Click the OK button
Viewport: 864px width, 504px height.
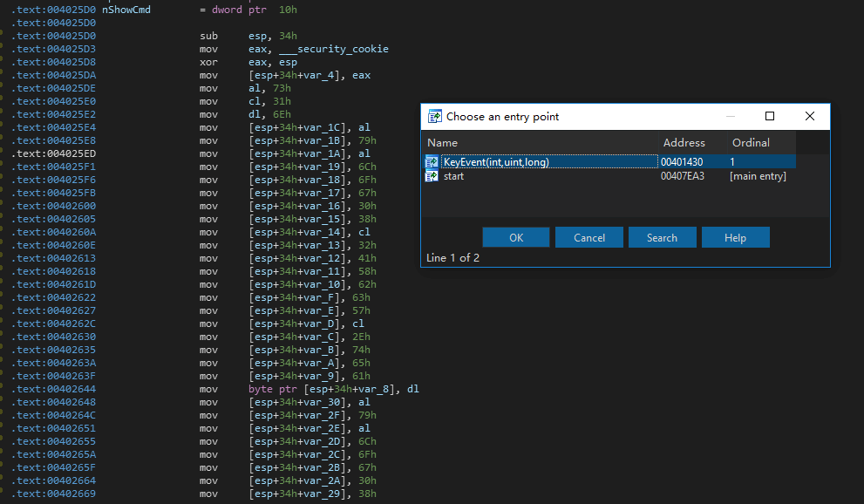click(516, 237)
